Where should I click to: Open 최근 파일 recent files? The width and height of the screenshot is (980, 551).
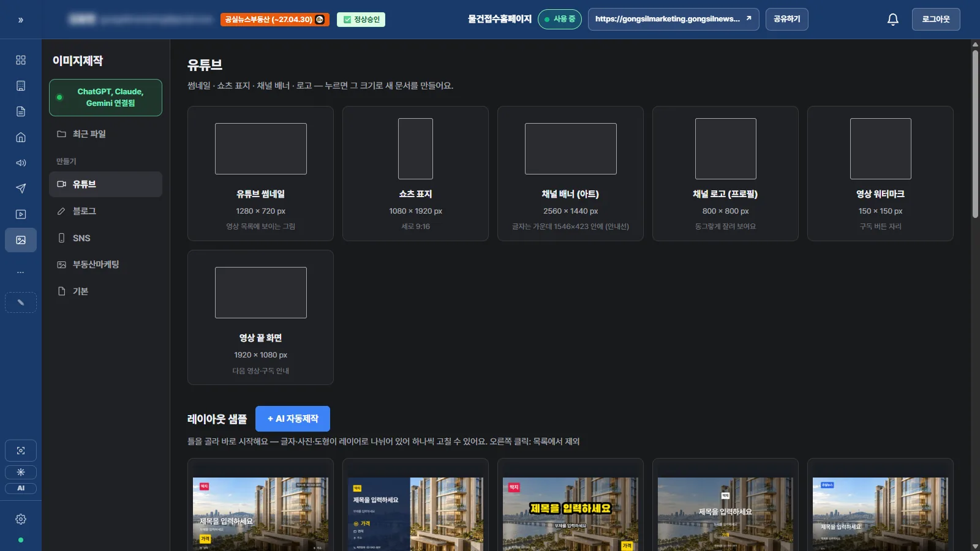pos(105,134)
